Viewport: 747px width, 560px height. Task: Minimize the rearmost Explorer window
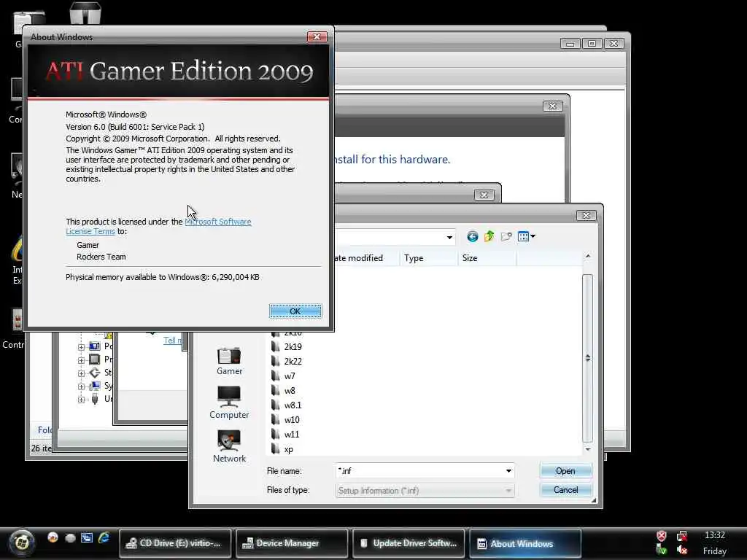point(570,43)
